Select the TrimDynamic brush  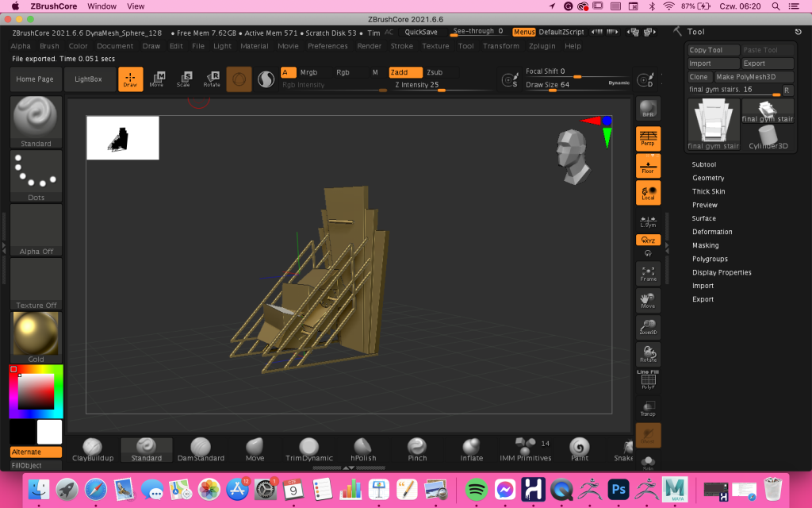[308, 449]
